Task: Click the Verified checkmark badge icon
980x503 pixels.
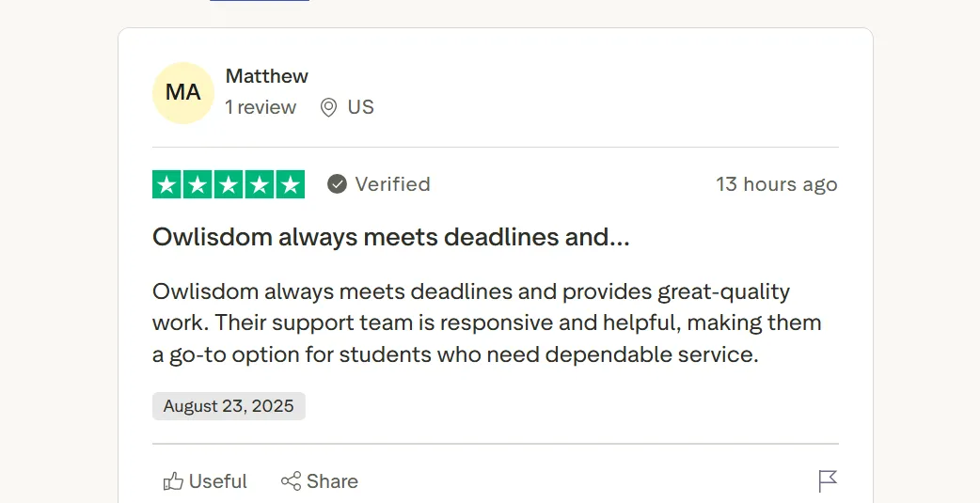Action: (337, 184)
